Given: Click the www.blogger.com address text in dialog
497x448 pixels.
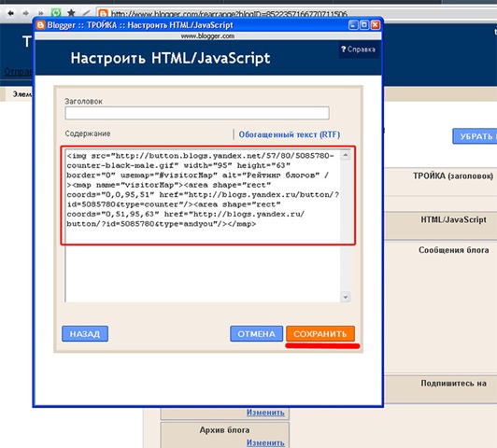Looking at the screenshot, I should 207,36.
